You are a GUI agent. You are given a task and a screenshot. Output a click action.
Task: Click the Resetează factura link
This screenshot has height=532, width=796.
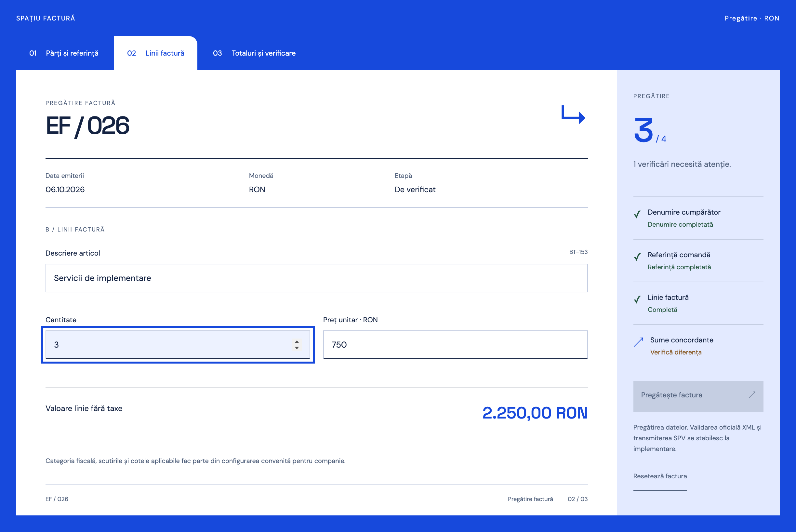660,476
